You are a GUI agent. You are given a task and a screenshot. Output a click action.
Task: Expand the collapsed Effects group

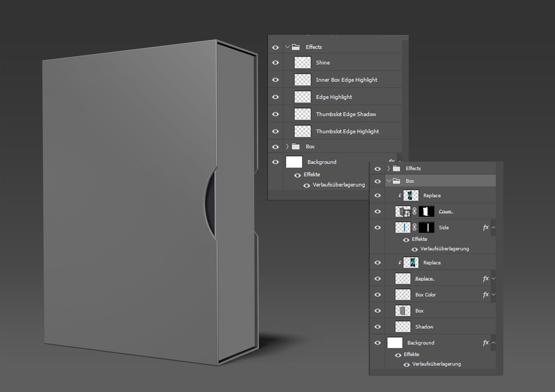[x=388, y=169]
